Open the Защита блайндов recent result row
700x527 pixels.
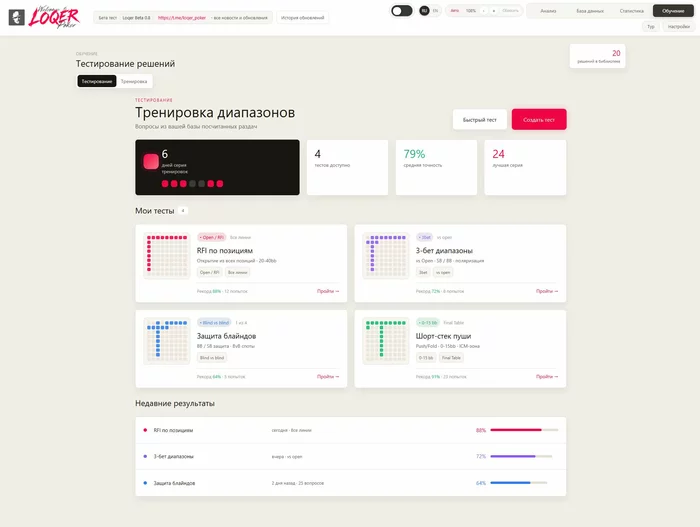pyautogui.click(x=350, y=483)
